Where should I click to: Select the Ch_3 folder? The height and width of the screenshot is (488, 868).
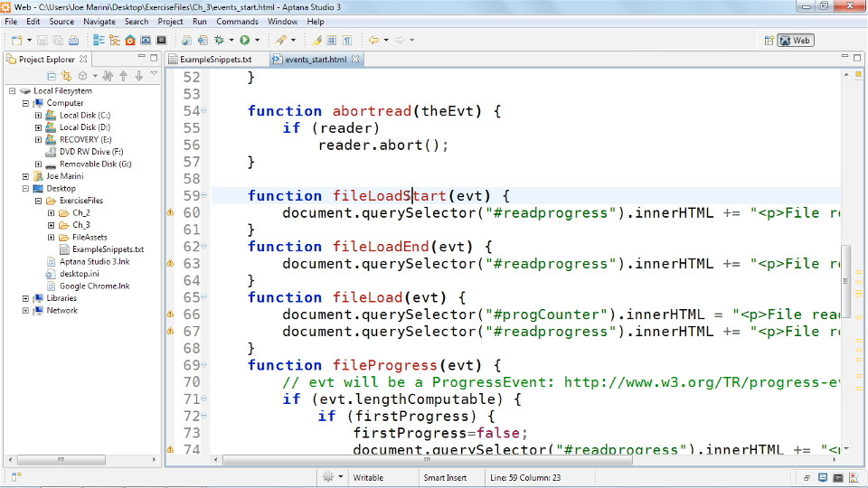(x=80, y=225)
